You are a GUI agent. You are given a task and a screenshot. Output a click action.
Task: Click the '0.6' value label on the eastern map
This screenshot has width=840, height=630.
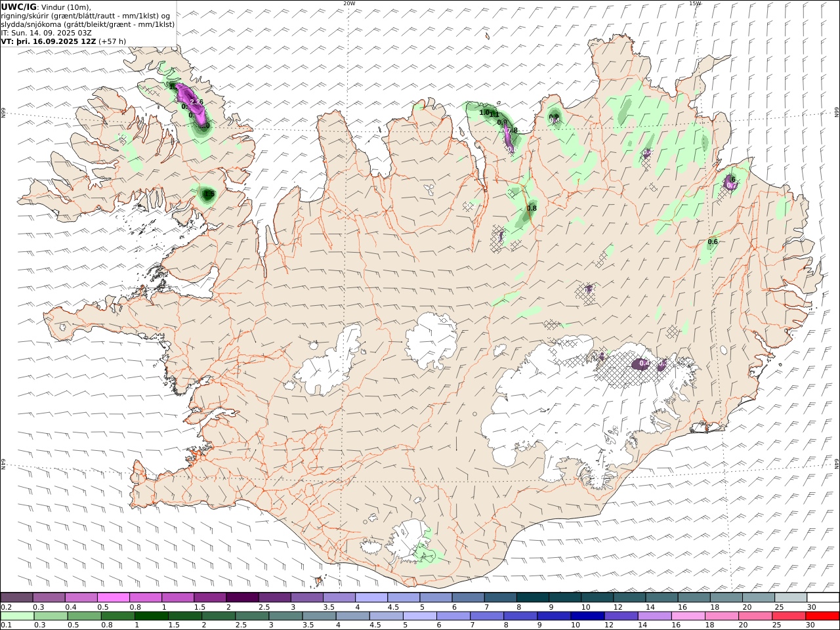[x=713, y=242]
